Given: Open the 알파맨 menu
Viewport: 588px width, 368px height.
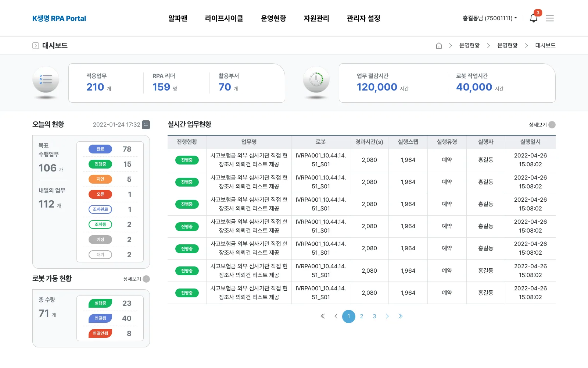Looking at the screenshot, I should click(178, 18).
